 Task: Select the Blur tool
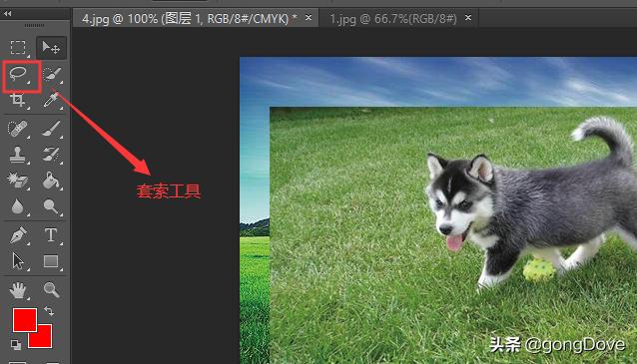[17, 206]
